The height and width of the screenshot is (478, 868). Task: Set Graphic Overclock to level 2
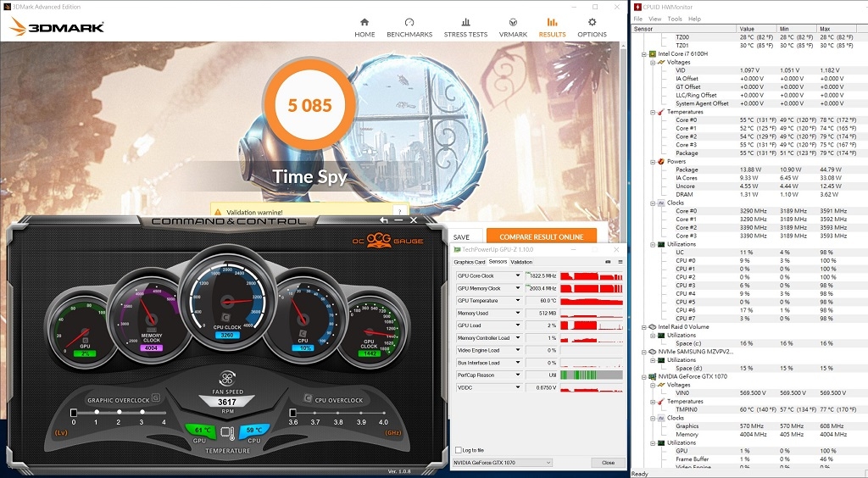tap(119, 412)
